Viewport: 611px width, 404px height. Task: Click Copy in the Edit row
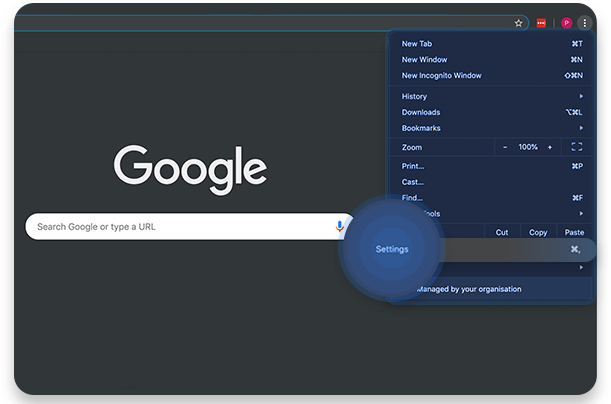coord(538,232)
